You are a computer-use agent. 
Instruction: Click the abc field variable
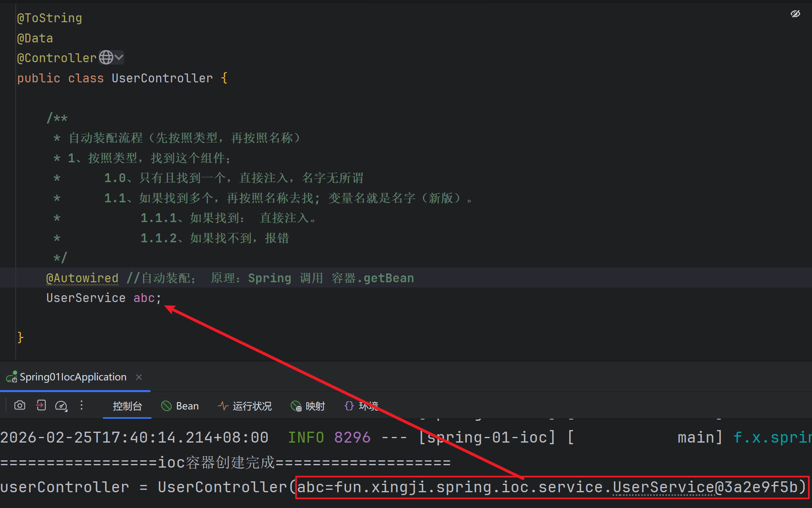tap(144, 298)
